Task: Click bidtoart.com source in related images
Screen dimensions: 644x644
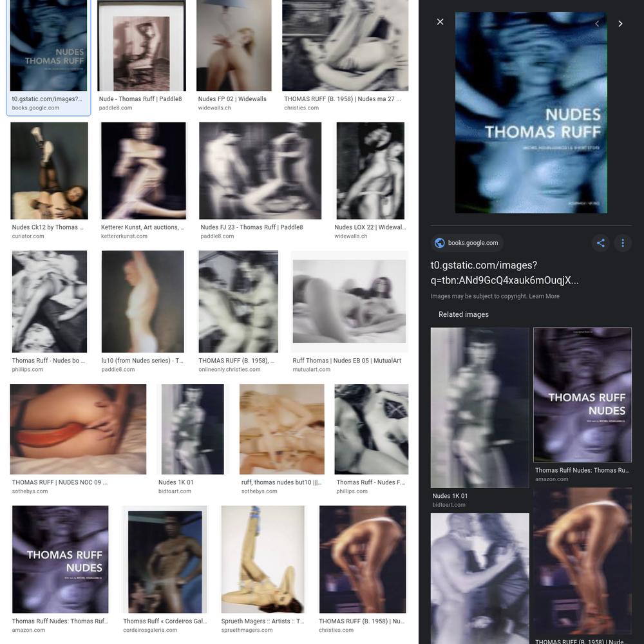Action: coord(449,505)
